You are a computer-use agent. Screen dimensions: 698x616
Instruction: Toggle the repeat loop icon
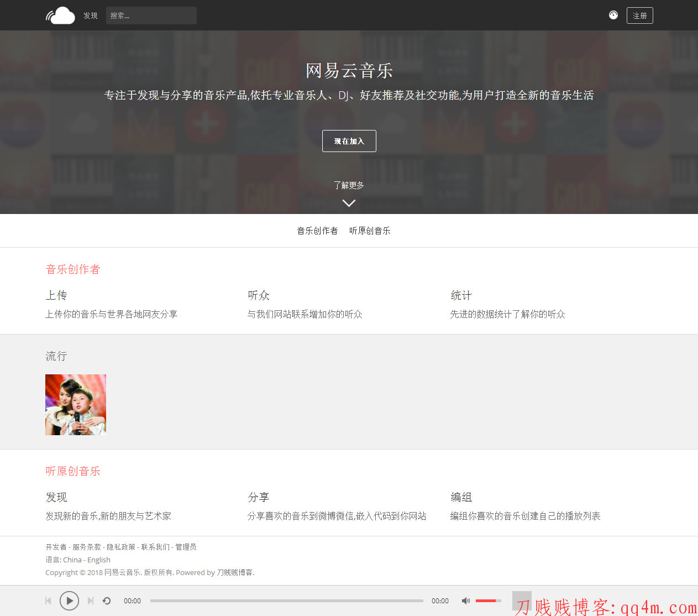coord(107,601)
